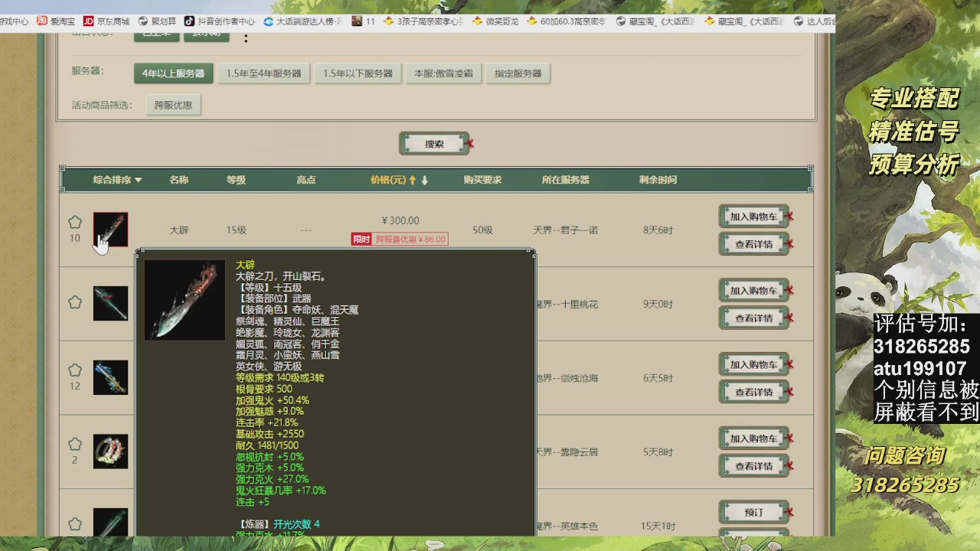The height and width of the screenshot is (551, 980).
Task: Click the 搜索 search button
Action: pyautogui.click(x=434, y=144)
